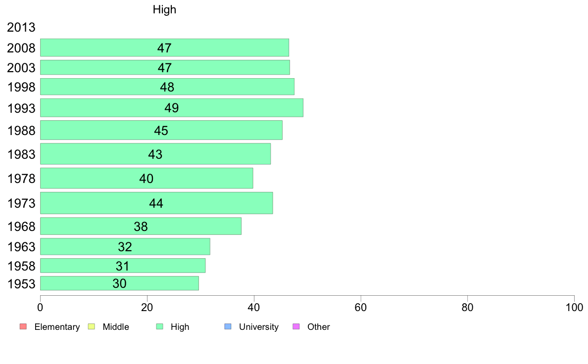
Task: Click the 1993 bar showing 49
Action: (x=172, y=108)
